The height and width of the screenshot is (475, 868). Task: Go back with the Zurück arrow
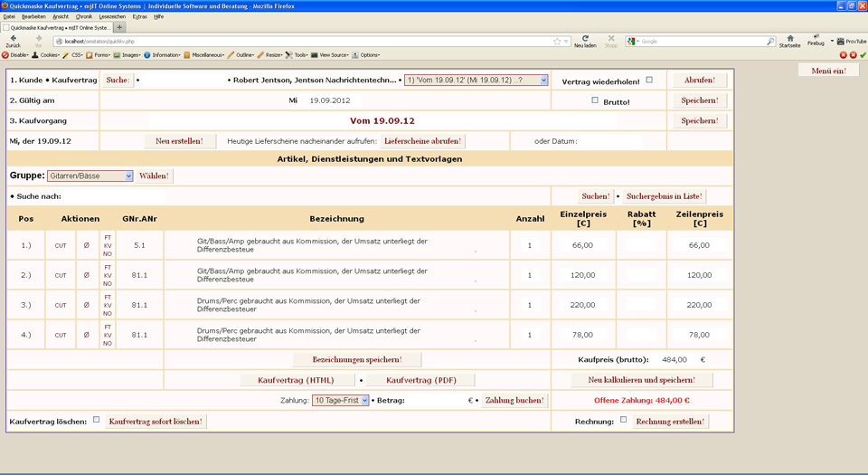click(14, 39)
